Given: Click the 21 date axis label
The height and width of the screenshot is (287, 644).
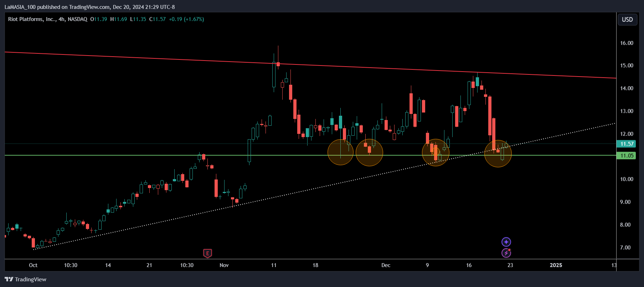Looking at the screenshot, I should (x=149, y=265).
